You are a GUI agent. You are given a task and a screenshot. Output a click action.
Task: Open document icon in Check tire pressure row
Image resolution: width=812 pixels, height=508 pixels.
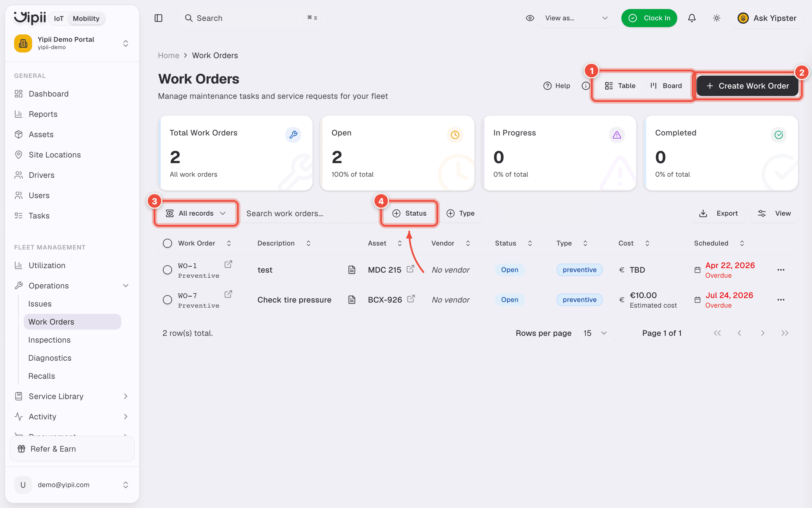(x=352, y=300)
